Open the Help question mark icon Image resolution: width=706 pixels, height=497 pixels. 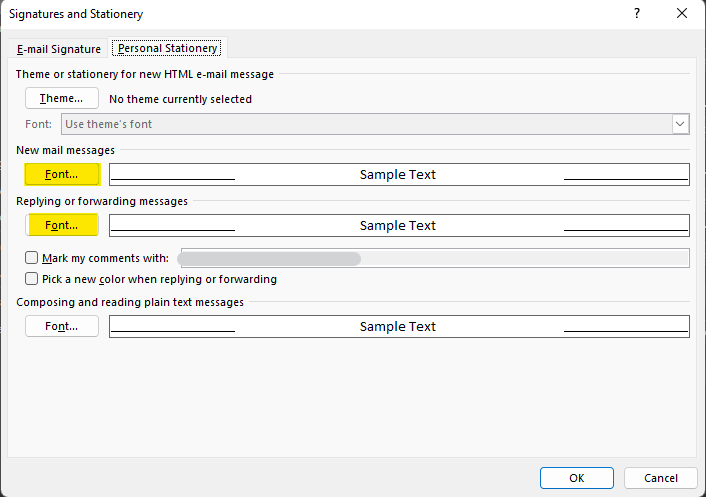click(x=637, y=14)
